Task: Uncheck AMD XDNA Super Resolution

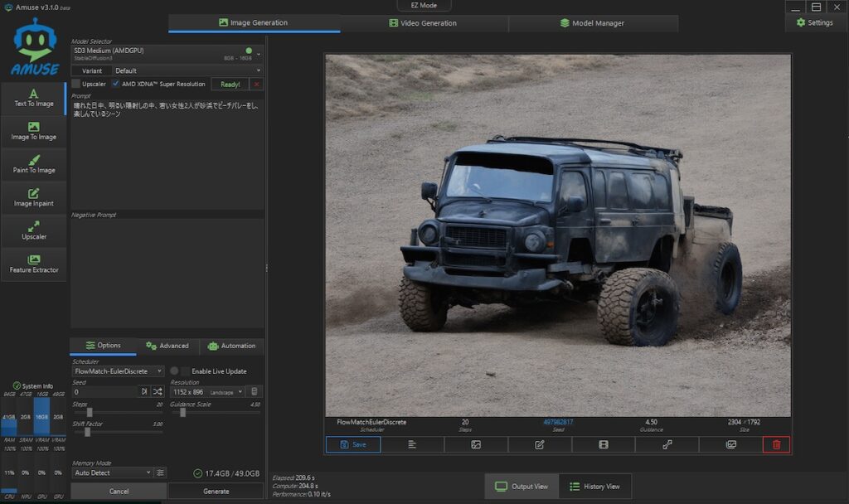Action: 116,84
